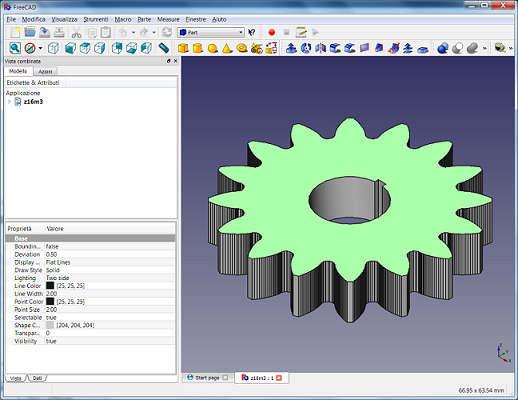The width and height of the screenshot is (518, 400).
Task: Set the left view cube icon
Action: point(146,48)
